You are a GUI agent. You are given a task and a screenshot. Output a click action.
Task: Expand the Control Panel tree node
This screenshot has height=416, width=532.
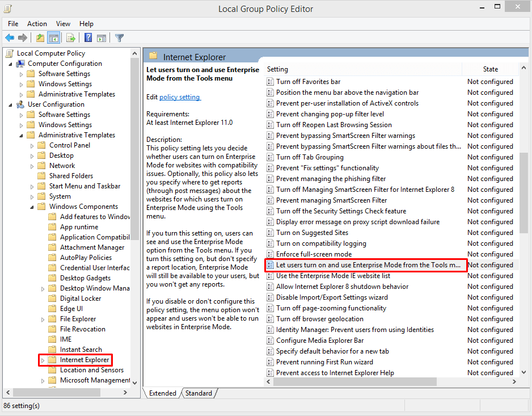pos(32,146)
